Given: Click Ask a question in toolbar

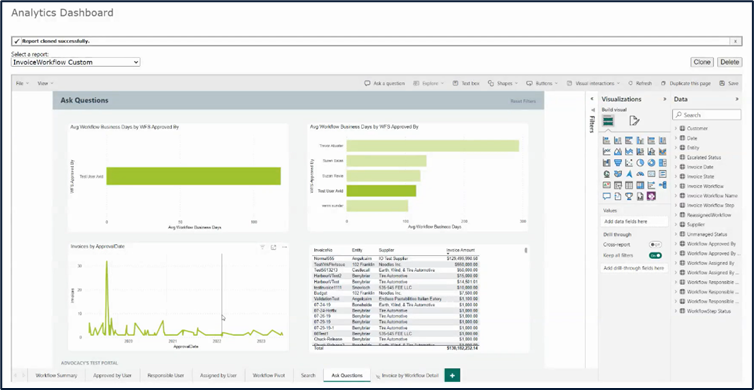Looking at the screenshot, I should coord(385,83).
